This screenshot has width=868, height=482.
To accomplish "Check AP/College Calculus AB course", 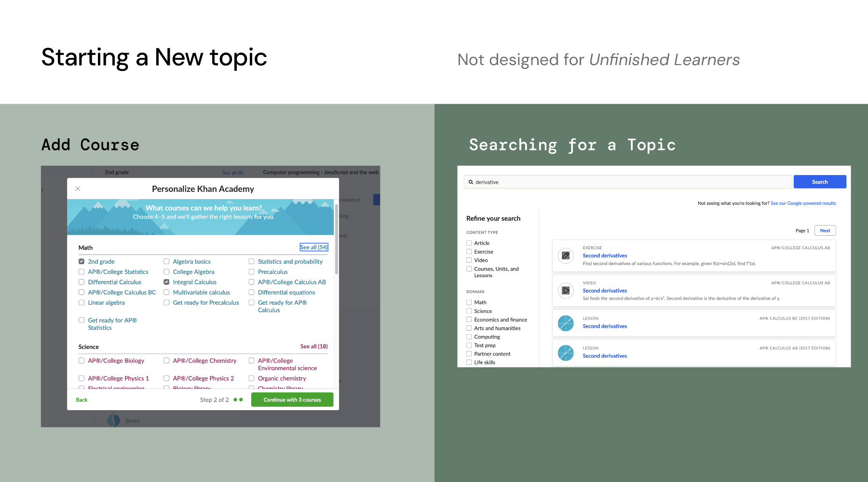I will pyautogui.click(x=251, y=282).
